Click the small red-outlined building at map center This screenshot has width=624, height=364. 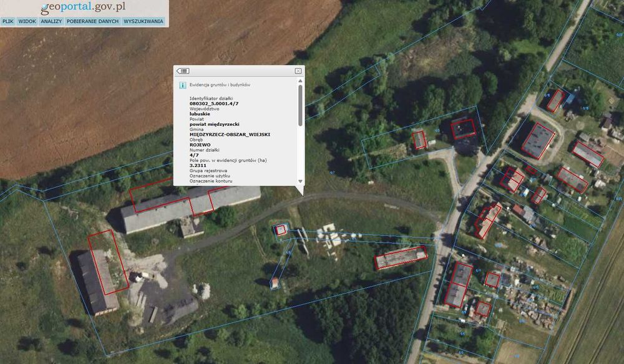tap(281, 230)
